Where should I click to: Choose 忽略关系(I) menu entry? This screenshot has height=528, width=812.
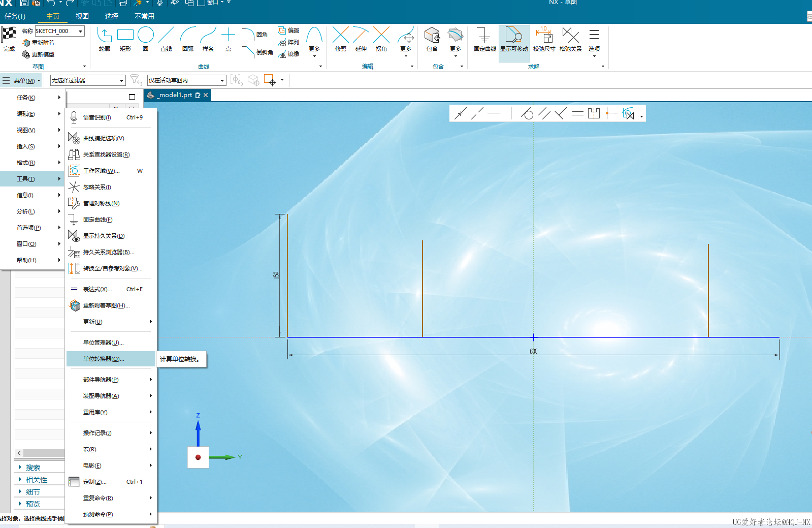[x=111, y=187]
